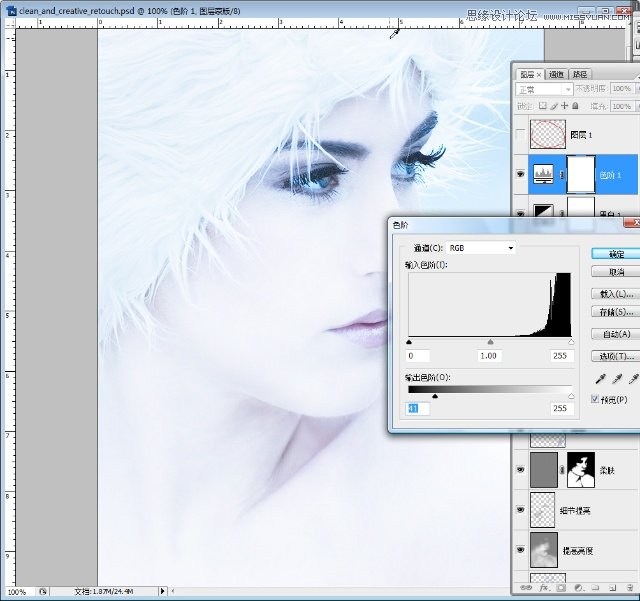The image size is (640, 601).
Task: Hide the 细节提亮 layer eye
Action: (520, 510)
